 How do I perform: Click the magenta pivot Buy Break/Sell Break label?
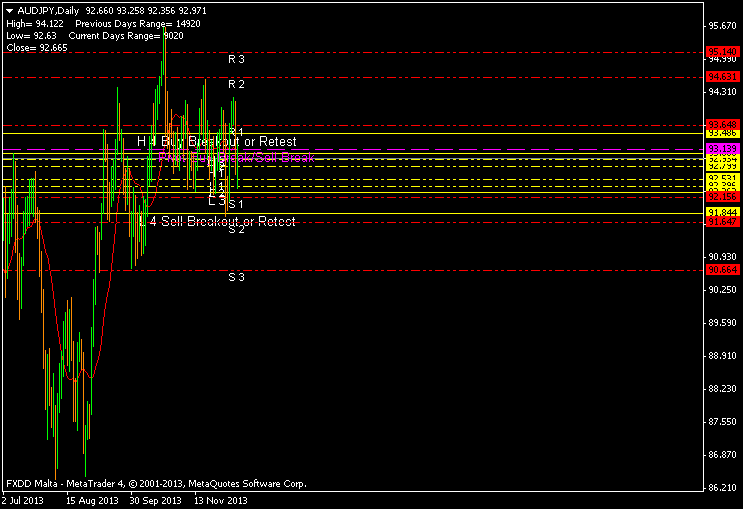(237, 158)
